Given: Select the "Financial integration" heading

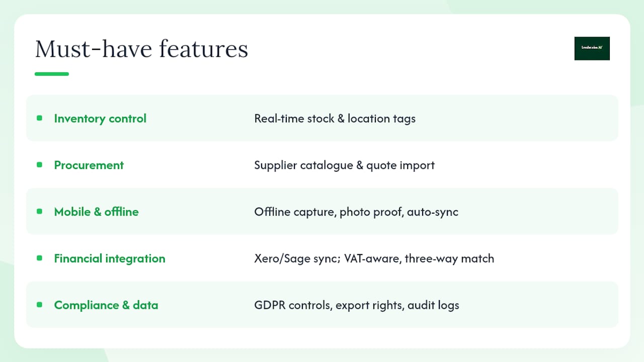Looking at the screenshot, I should tap(109, 258).
